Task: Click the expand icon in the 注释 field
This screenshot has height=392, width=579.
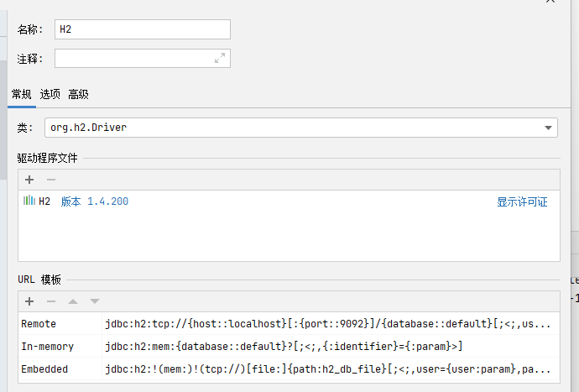Action: click(x=220, y=58)
